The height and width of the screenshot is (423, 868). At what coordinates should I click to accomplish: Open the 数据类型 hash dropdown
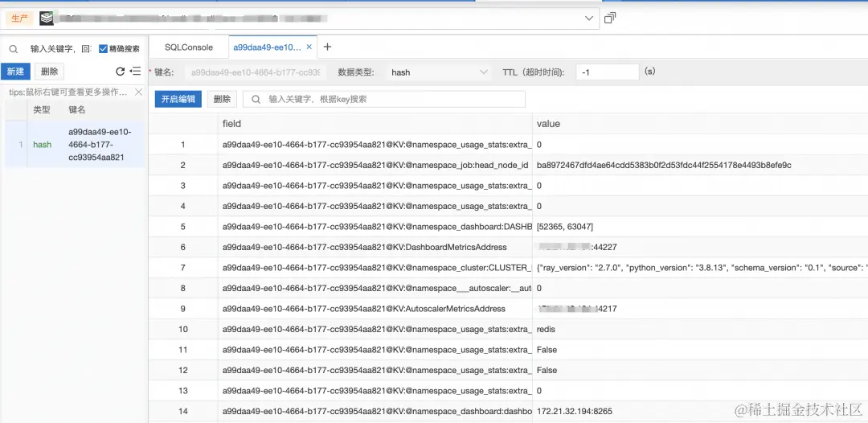coord(437,72)
